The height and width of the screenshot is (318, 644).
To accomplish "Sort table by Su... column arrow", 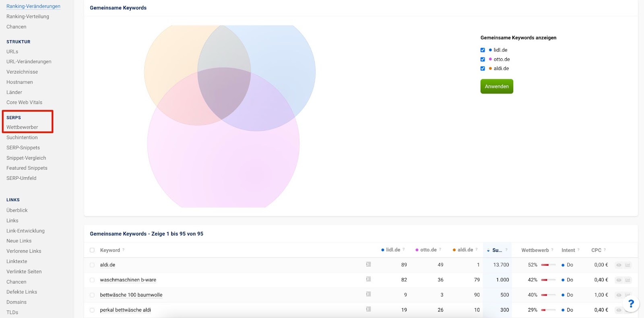I will (488, 250).
